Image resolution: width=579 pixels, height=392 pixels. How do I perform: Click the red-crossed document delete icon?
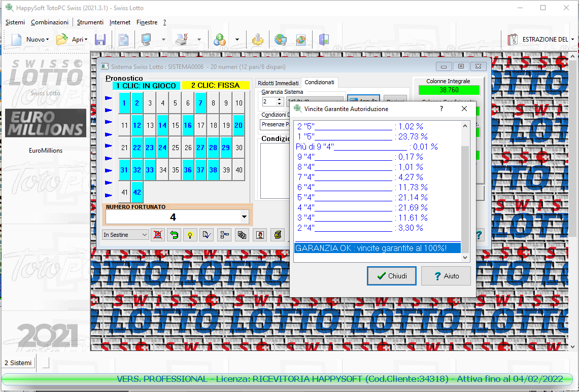click(x=158, y=235)
